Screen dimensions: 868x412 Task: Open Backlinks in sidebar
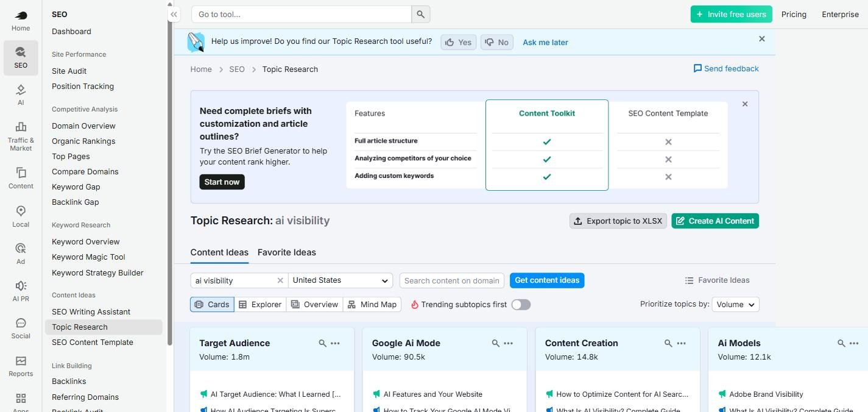69,381
